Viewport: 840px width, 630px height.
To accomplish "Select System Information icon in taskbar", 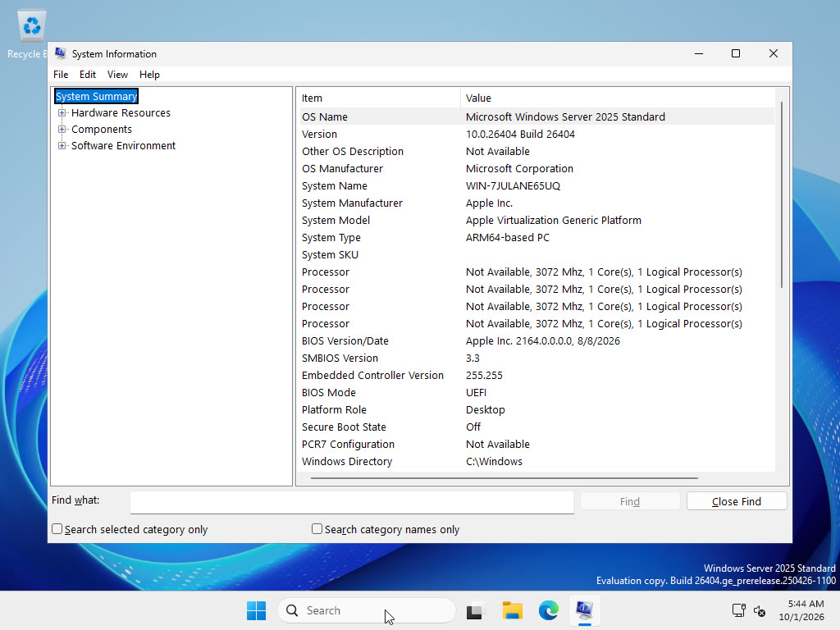I will coord(584,610).
